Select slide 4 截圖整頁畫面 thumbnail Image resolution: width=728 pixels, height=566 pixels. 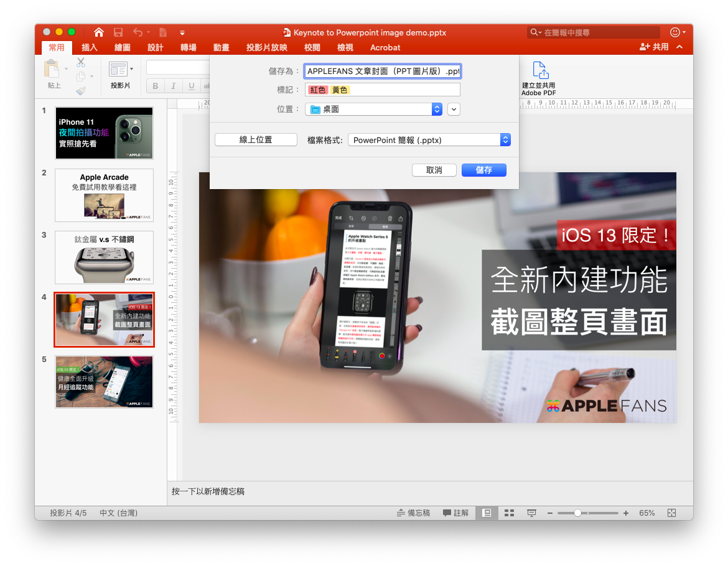[x=104, y=320]
